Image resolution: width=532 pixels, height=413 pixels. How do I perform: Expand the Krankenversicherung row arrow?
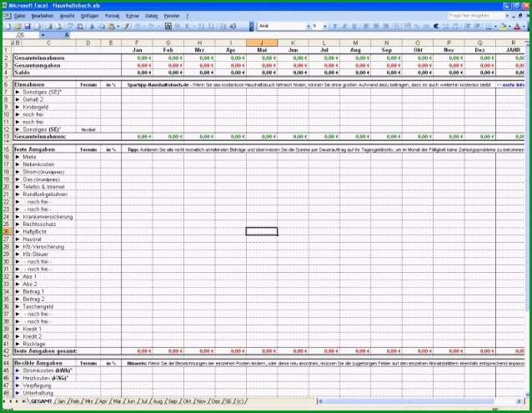click(18, 216)
